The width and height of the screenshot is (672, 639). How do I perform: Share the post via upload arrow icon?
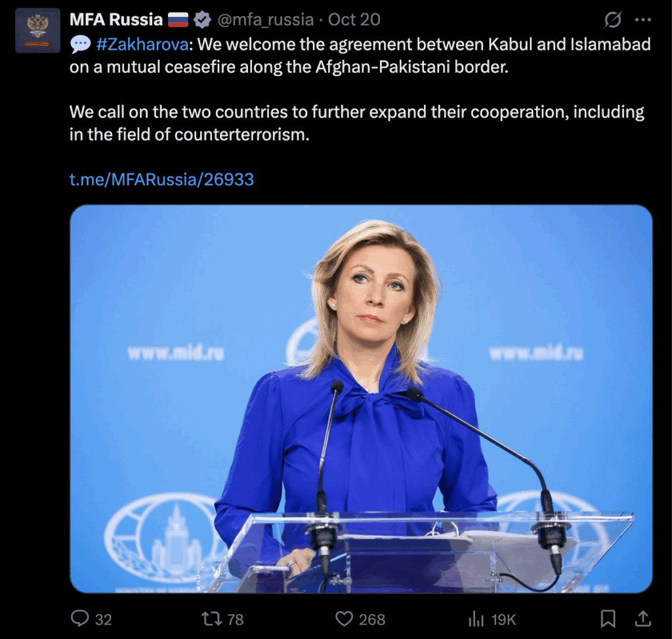point(643,619)
